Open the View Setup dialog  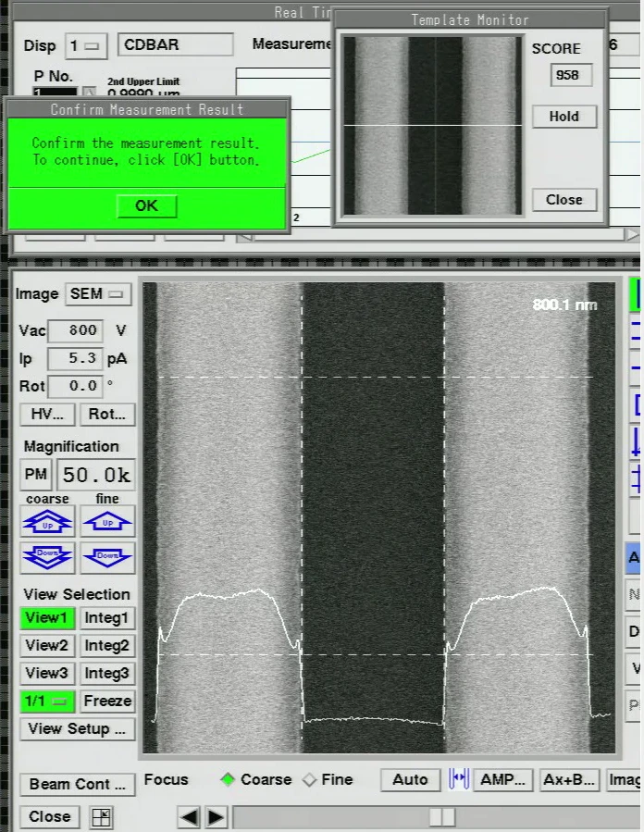click(78, 728)
